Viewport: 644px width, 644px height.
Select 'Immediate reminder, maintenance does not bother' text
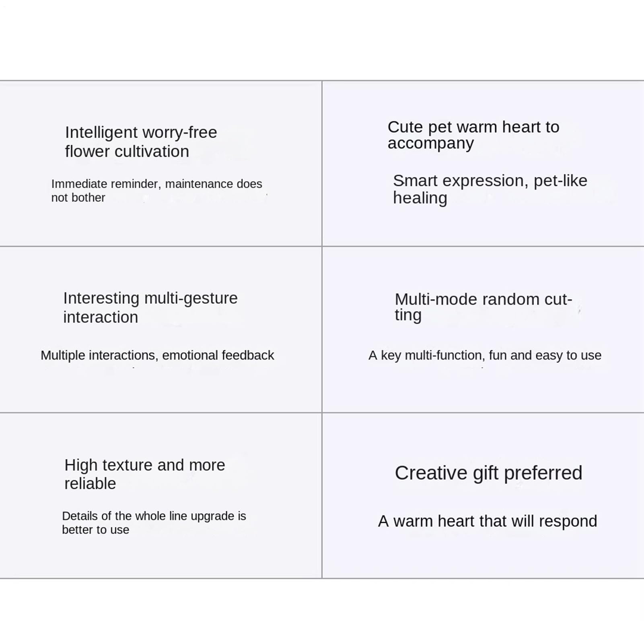coord(156,191)
